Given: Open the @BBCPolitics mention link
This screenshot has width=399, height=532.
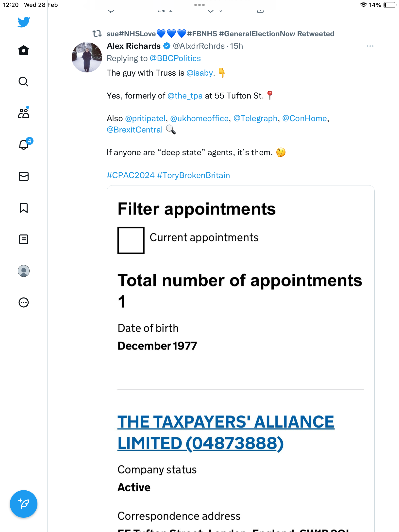Looking at the screenshot, I should (175, 58).
